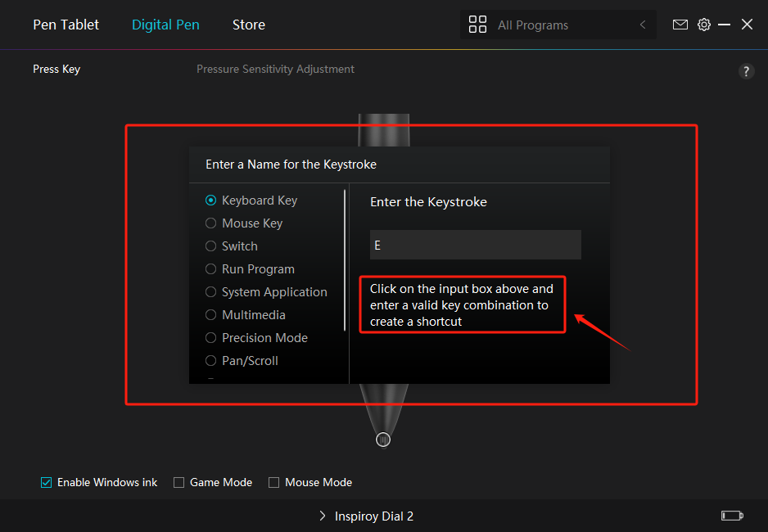Switch to the Pen Tablet tab
The height and width of the screenshot is (532, 768).
point(66,25)
